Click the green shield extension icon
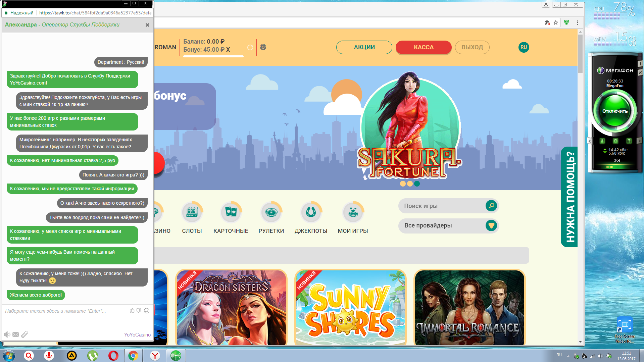The image size is (644, 362). [x=566, y=22]
